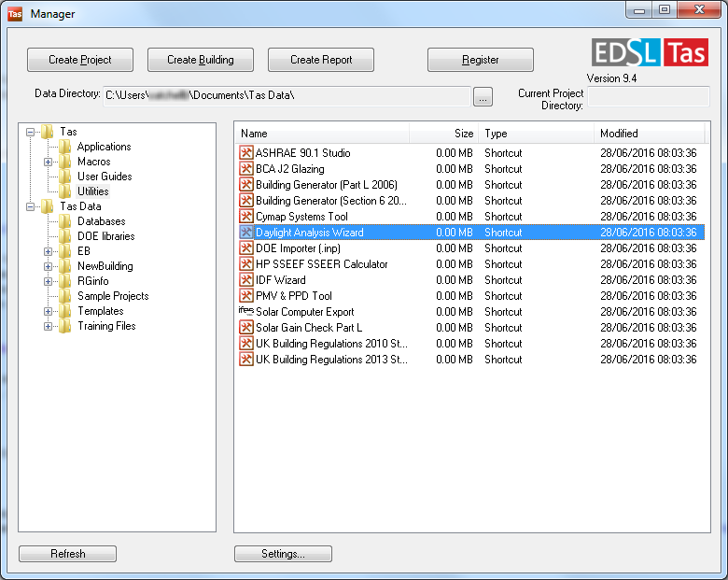The image size is (728, 580).
Task: Select the RGinfo tree item label
Action: tap(92, 281)
